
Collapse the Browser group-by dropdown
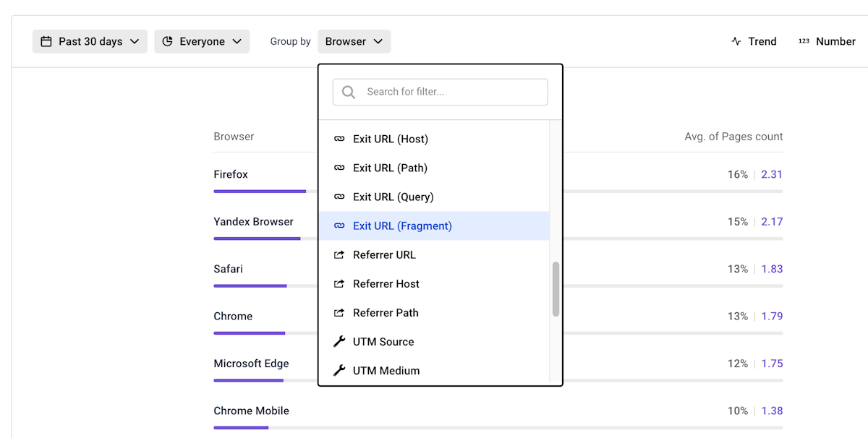point(354,41)
